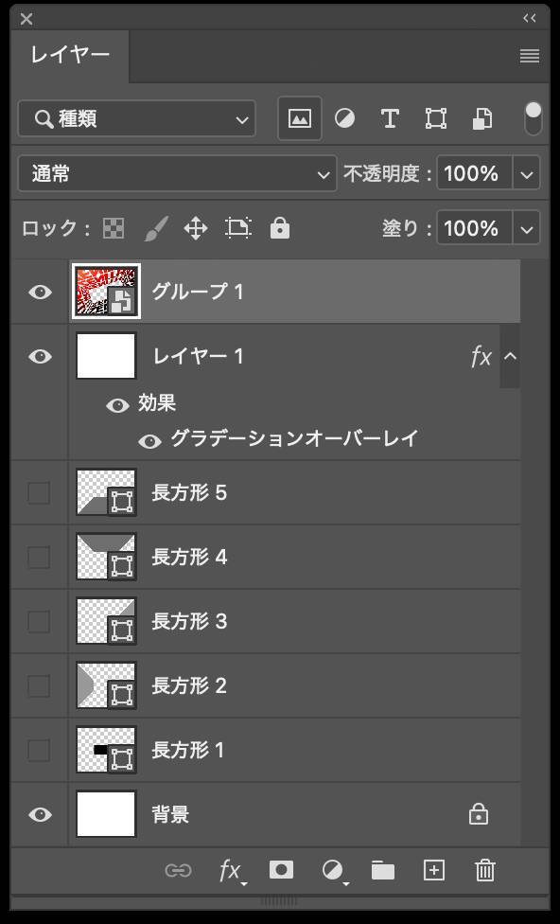
Task: Select the グループ 1 layer name
Action: [x=198, y=292]
